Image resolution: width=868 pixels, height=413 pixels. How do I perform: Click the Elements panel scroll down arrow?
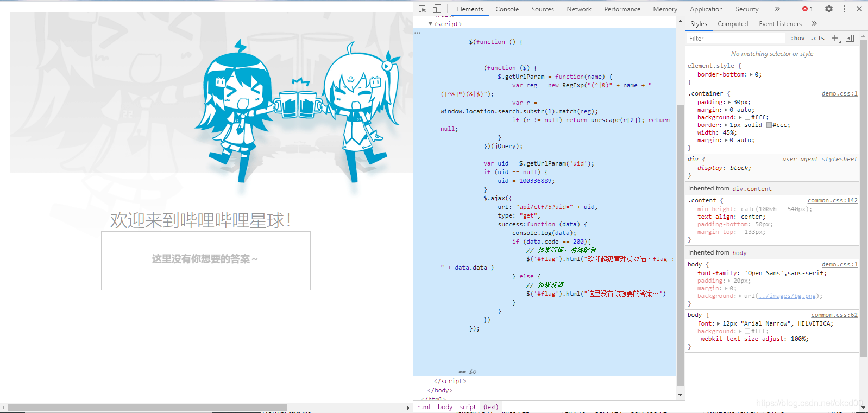coord(680,395)
